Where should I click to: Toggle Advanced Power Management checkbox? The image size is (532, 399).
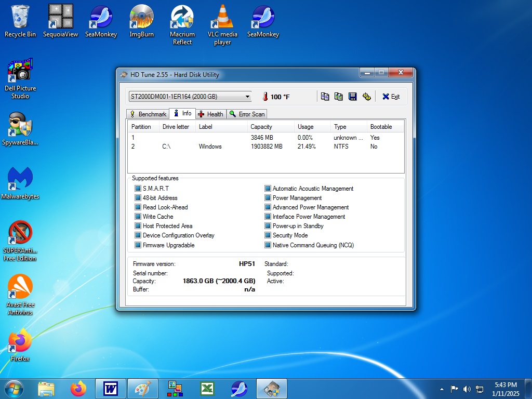click(268, 207)
